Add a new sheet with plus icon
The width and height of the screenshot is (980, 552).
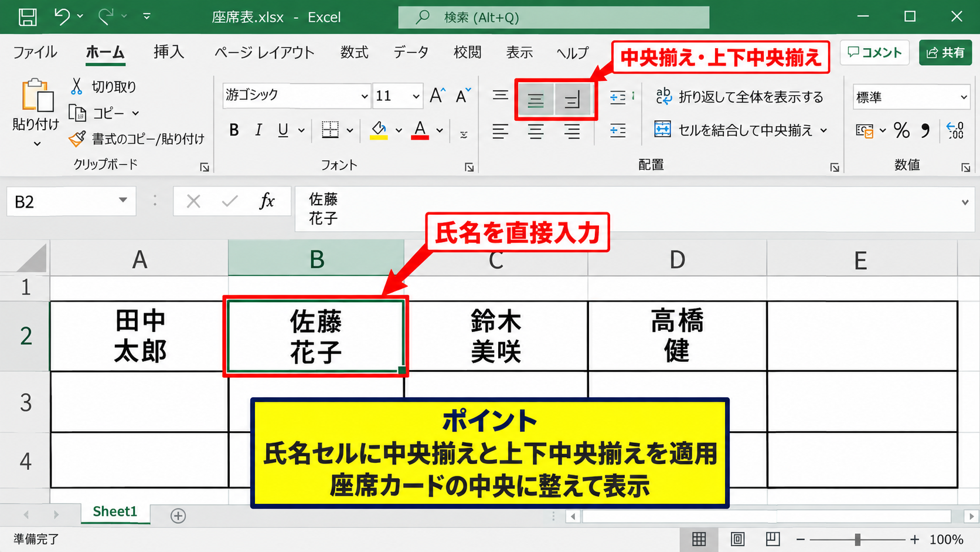point(178,516)
